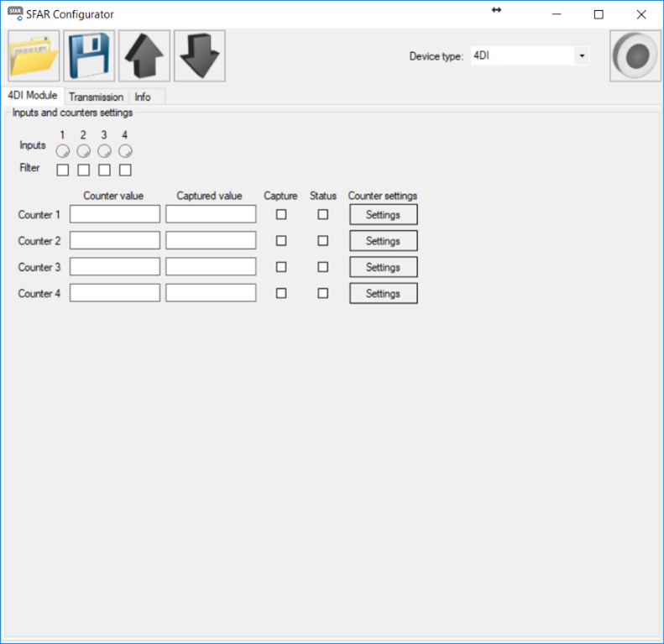Click the open folder icon

point(34,56)
